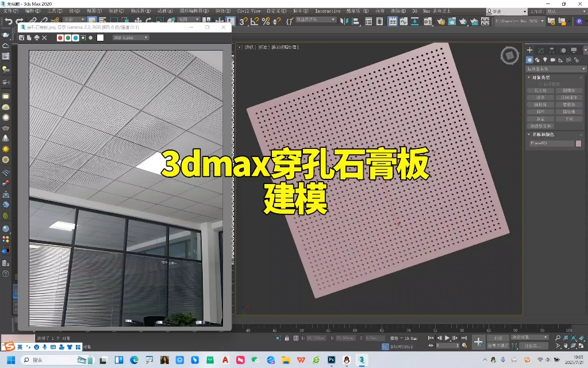The height and width of the screenshot is (368, 588).
Task: Select the Cameras creation category
Action: pos(553,59)
